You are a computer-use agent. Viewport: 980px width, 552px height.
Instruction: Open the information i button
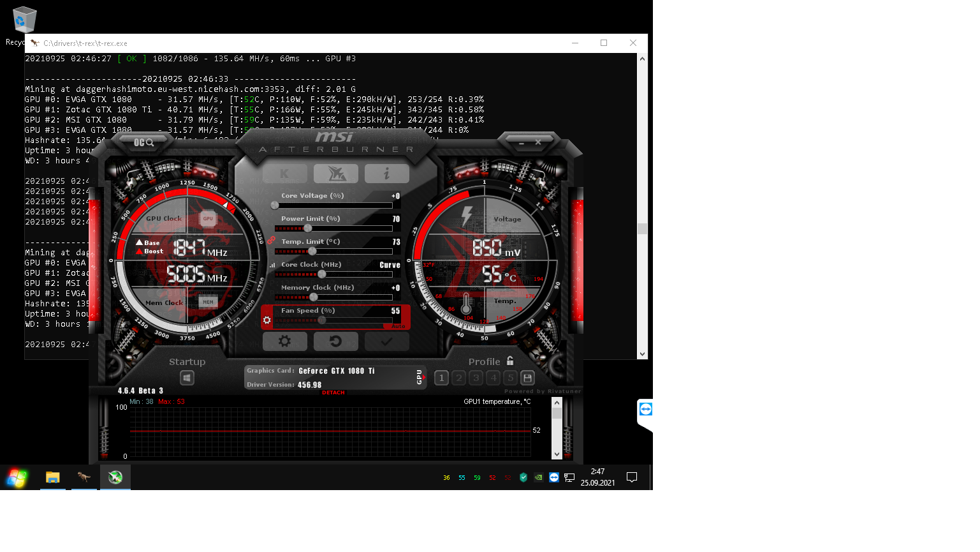click(x=386, y=174)
